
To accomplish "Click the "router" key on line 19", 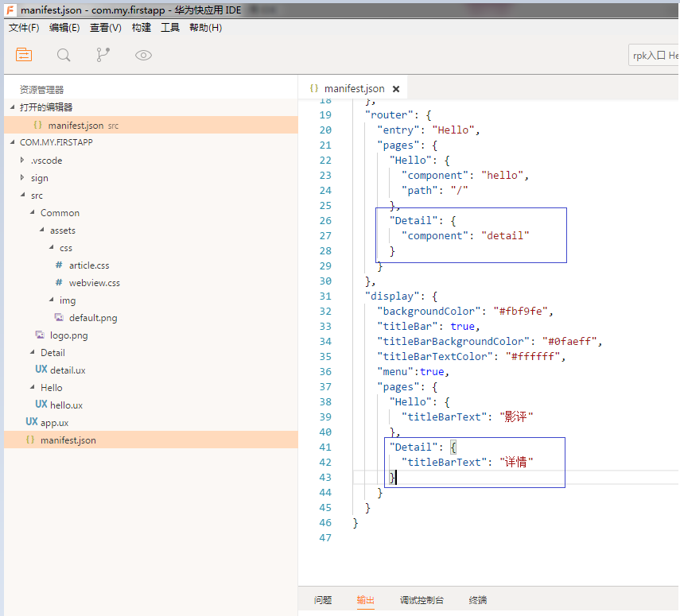I will 389,115.
